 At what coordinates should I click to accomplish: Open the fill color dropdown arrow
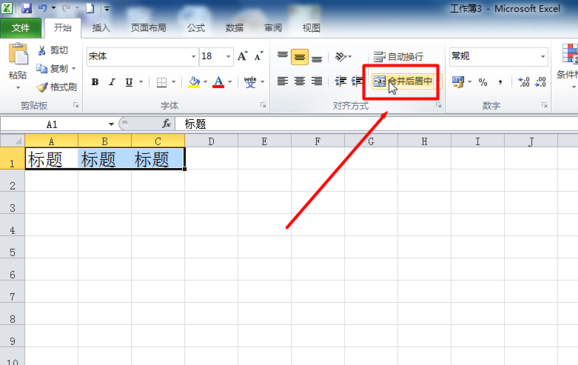click(x=205, y=82)
